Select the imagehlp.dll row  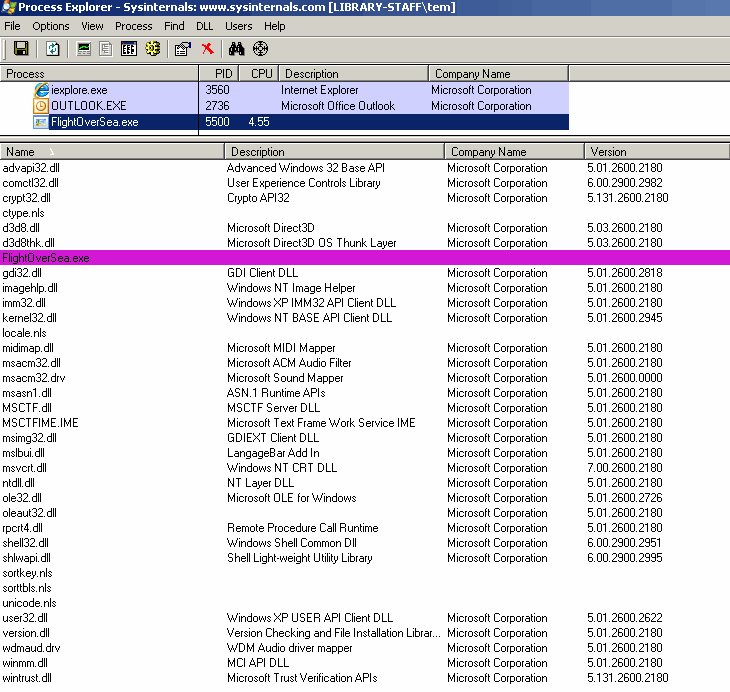click(365, 288)
